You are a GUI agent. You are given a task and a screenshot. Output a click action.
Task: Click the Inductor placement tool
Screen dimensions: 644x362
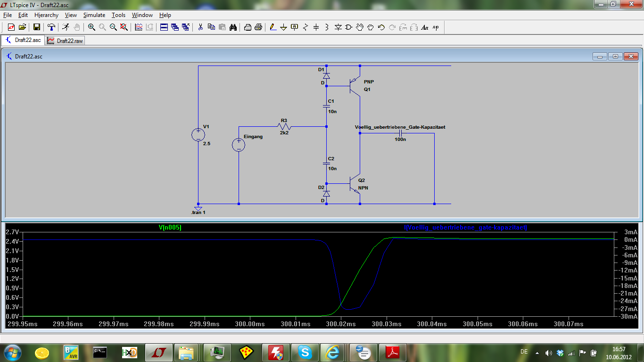click(327, 27)
